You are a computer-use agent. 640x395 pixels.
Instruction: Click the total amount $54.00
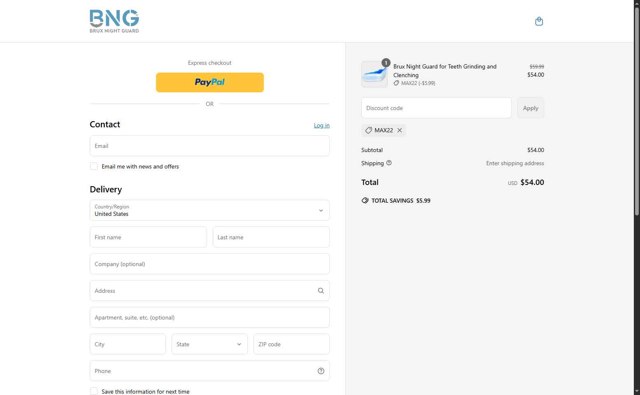[532, 182]
